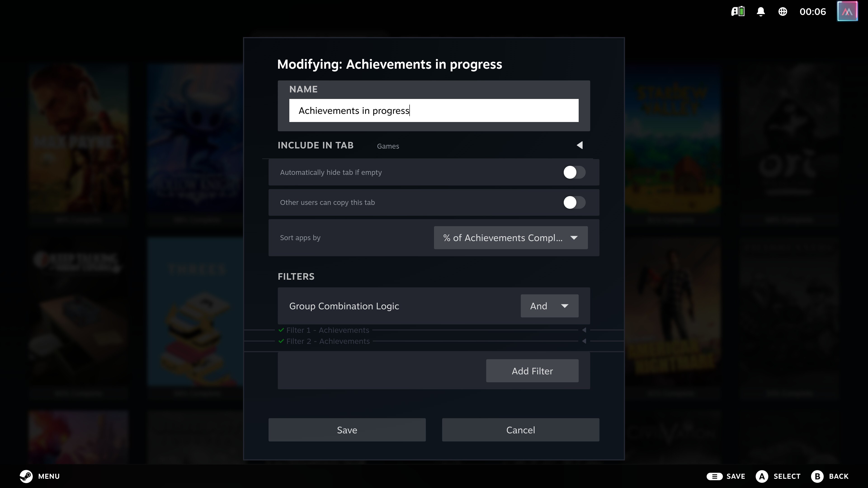
Task: Select Max Payne cover in background library
Action: [x=78, y=138]
